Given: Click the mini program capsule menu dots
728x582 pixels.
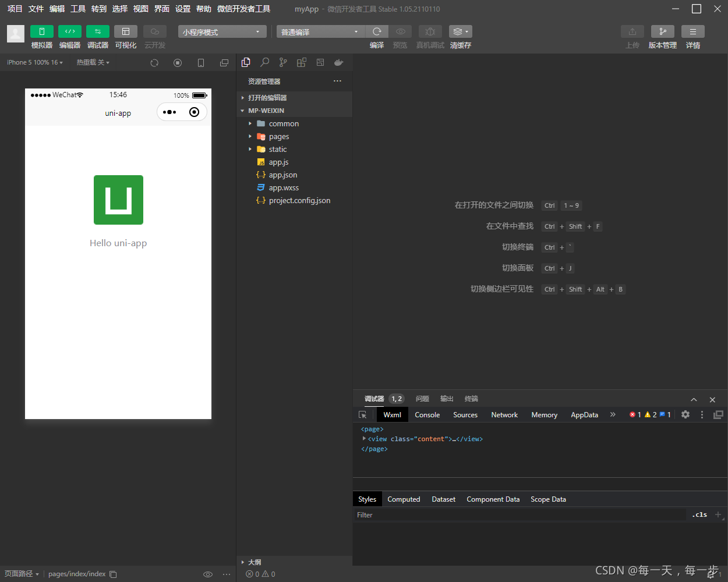Looking at the screenshot, I should (x=169, y=112).
